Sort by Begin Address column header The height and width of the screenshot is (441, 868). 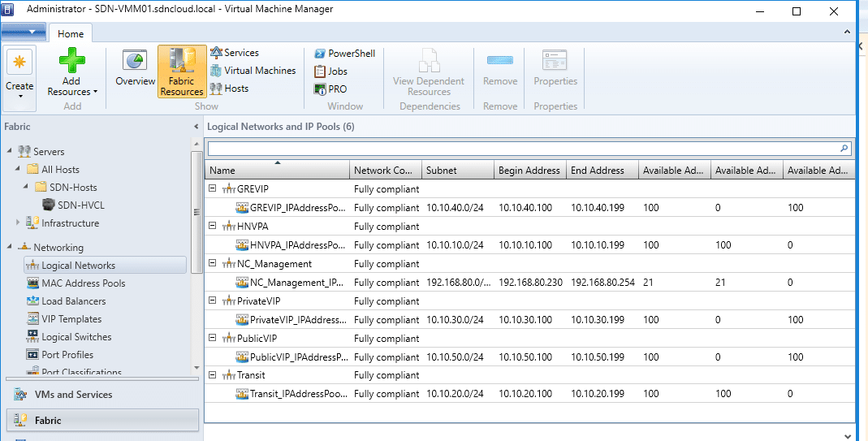click(x=529, y=171)
